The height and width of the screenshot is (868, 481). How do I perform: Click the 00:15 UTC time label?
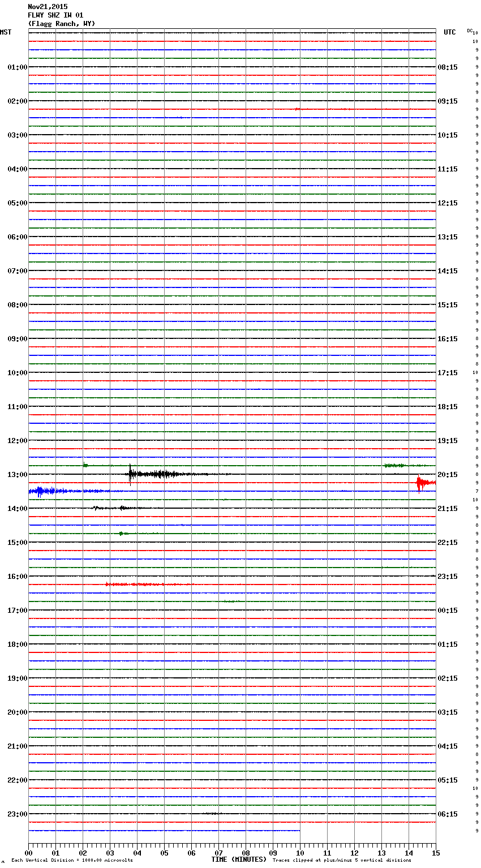click(x=448, y=611)
